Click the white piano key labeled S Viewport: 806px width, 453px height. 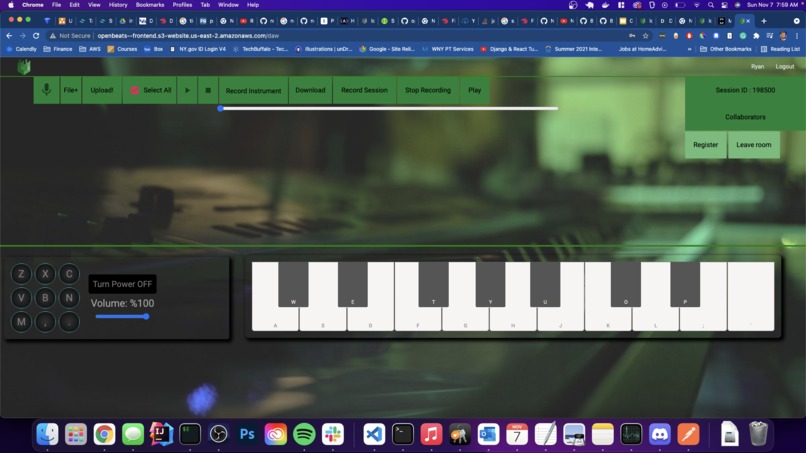323,320
